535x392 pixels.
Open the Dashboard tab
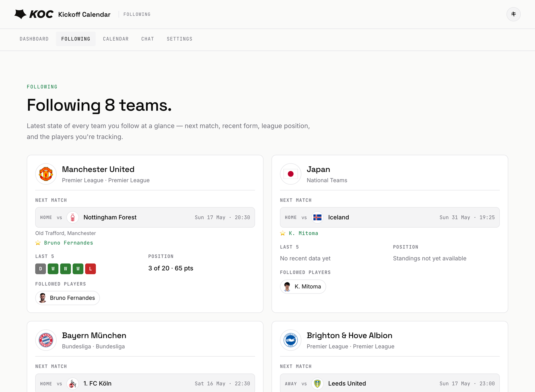pyautogui.click(x=34, y=39)
